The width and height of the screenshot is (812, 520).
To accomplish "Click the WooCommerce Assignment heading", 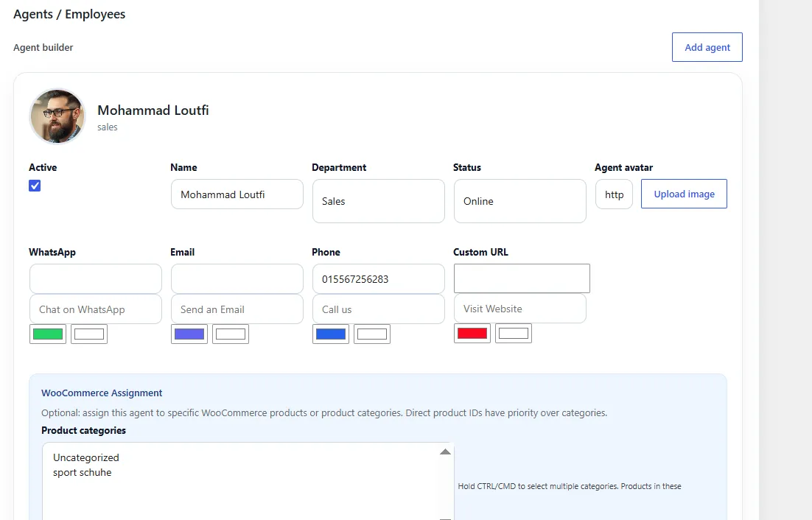I will click(102, 393).
